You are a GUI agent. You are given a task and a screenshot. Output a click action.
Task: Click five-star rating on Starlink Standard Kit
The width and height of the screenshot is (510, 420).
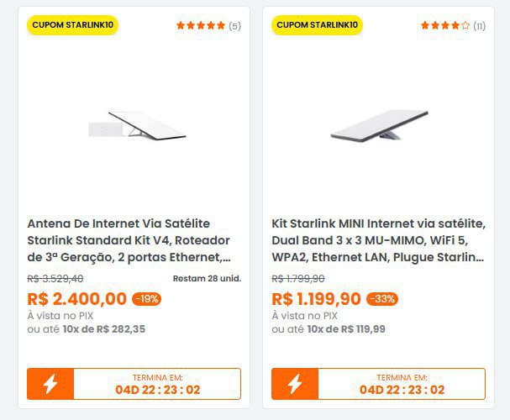[x=200, y=26]
